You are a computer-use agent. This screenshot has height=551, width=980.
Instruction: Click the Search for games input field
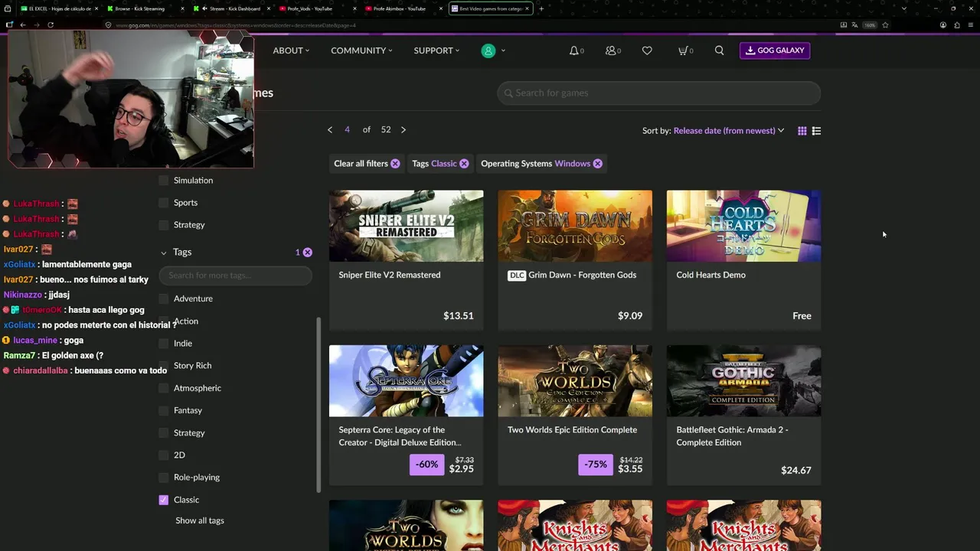[x=658, y=93]
